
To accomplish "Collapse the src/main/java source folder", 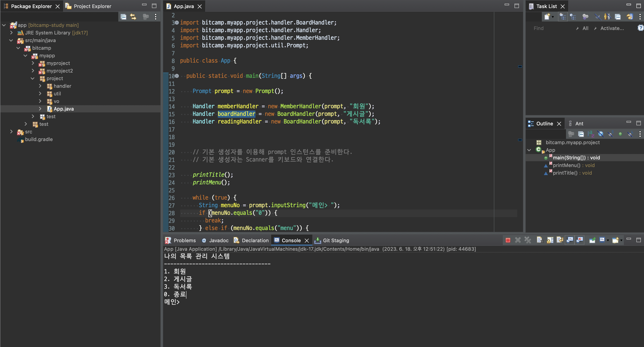I will point(11,40).
